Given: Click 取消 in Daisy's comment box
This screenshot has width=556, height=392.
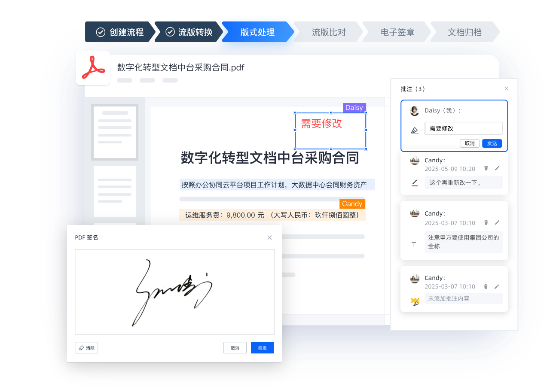Looking at the screenshot, I should [470, 143].
